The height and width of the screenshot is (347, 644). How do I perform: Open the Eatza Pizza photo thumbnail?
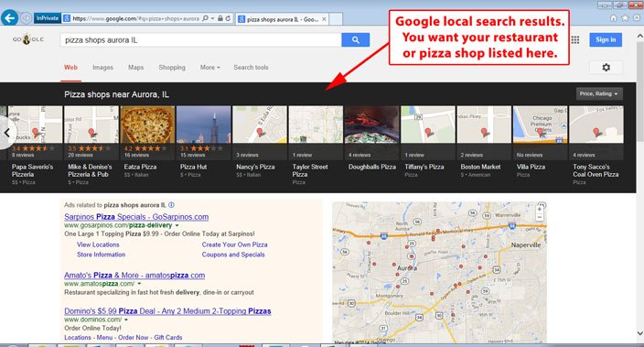pyautogui.click(x=147, y=125)
